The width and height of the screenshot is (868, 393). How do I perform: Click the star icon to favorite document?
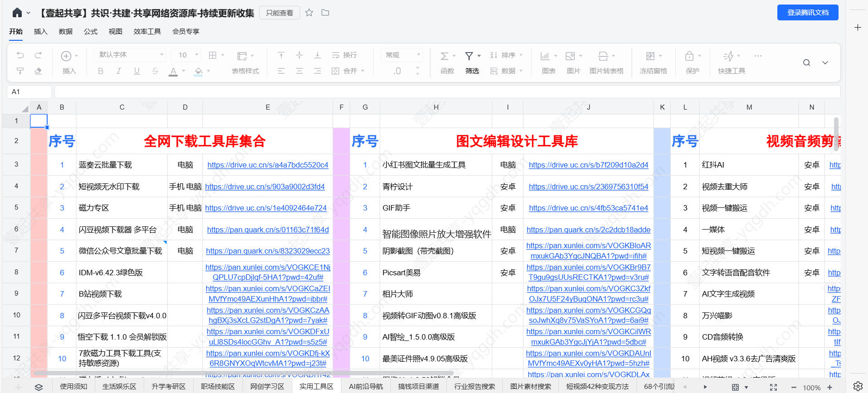309,13
